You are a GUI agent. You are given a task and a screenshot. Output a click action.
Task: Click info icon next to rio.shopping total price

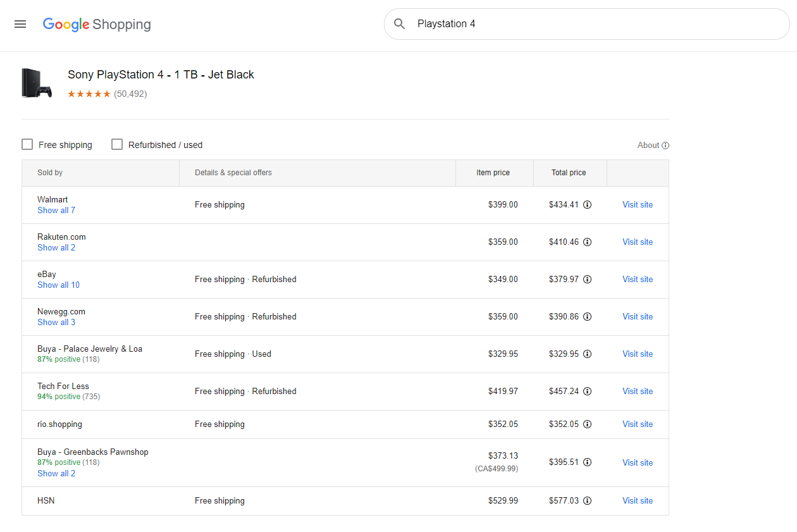587,424
